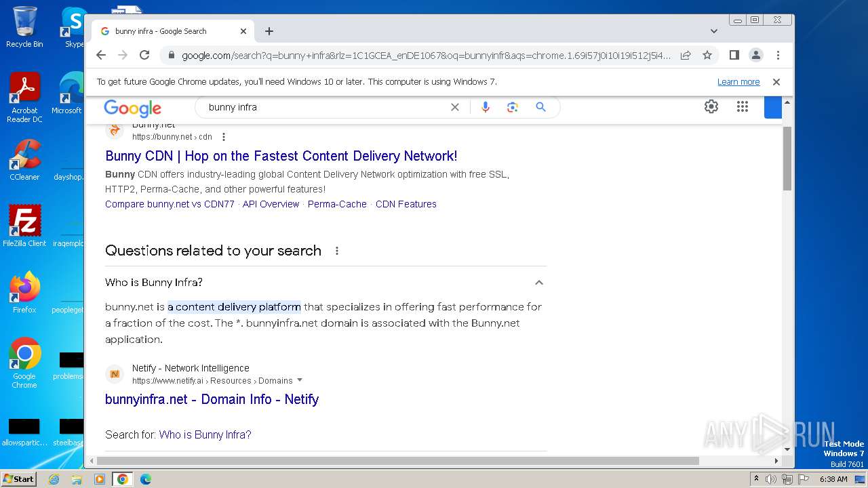Open the Chrome profile avatar

(x=756, y=55)
